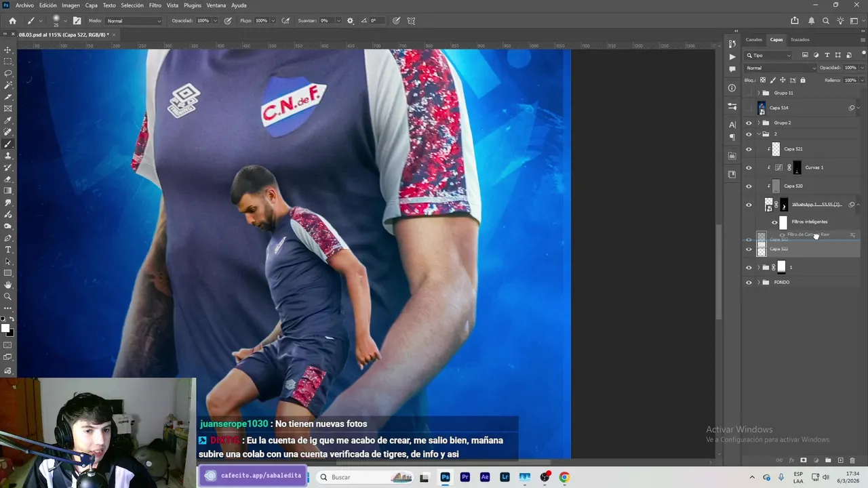
Task: Select the Crop tool
Action: tap(8, 97)
